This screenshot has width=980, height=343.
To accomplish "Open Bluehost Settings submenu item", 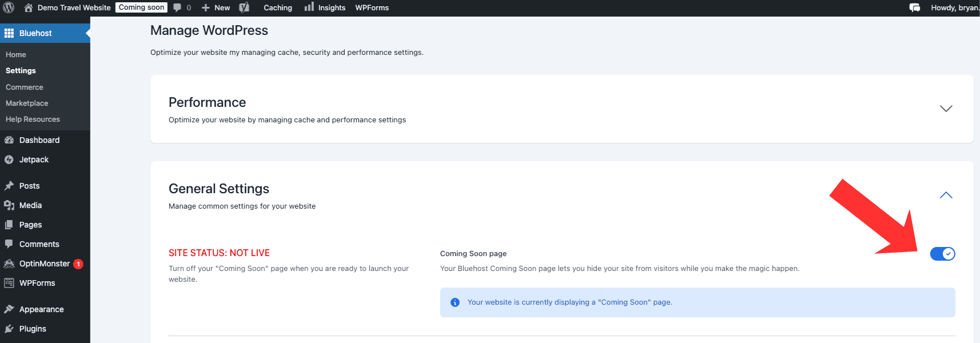I will [x=21, y=70].
